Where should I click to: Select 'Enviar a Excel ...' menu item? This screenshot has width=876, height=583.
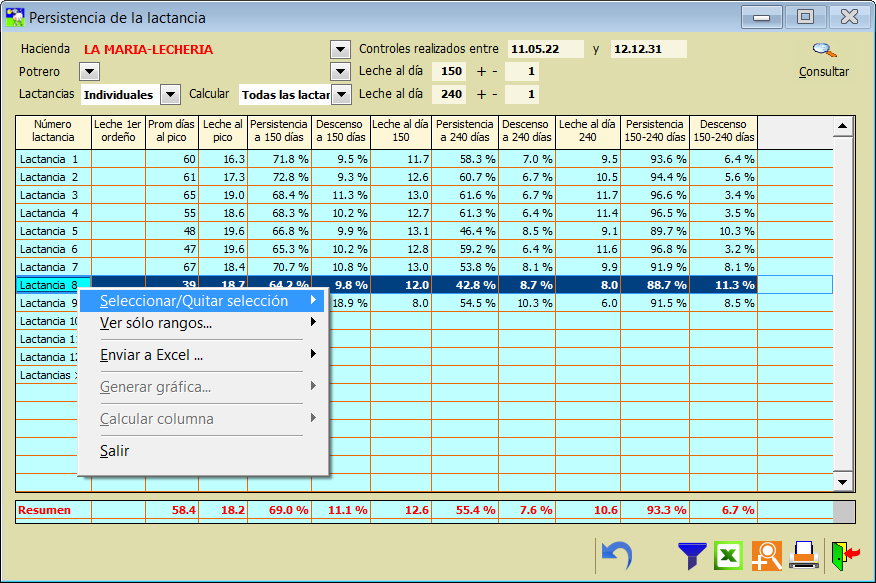click(x=152, y=355)
